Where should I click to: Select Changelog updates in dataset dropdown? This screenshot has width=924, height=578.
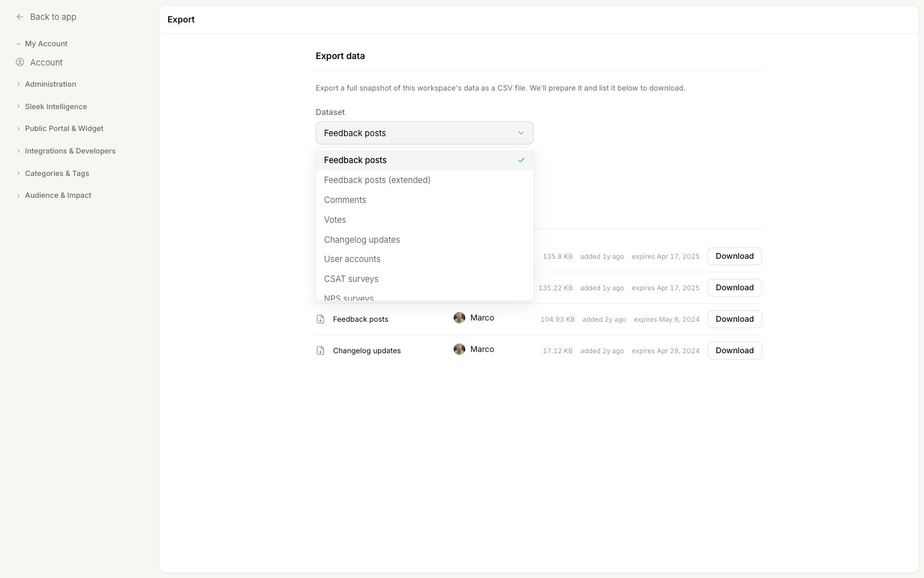click(x=425, y=240)
